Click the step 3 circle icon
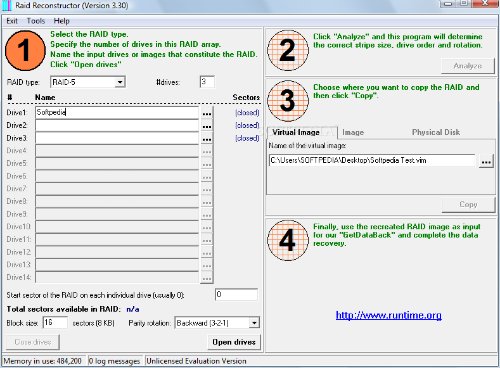Viewport: 500px width, 368px height. (288, 101)
